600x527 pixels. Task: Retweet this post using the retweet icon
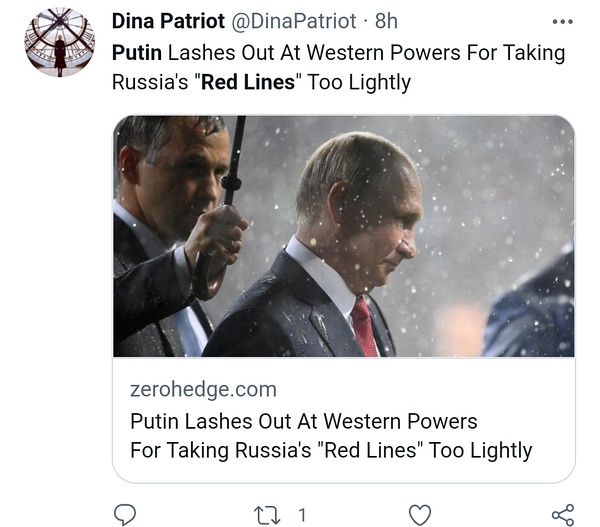[x=266, y=514]
